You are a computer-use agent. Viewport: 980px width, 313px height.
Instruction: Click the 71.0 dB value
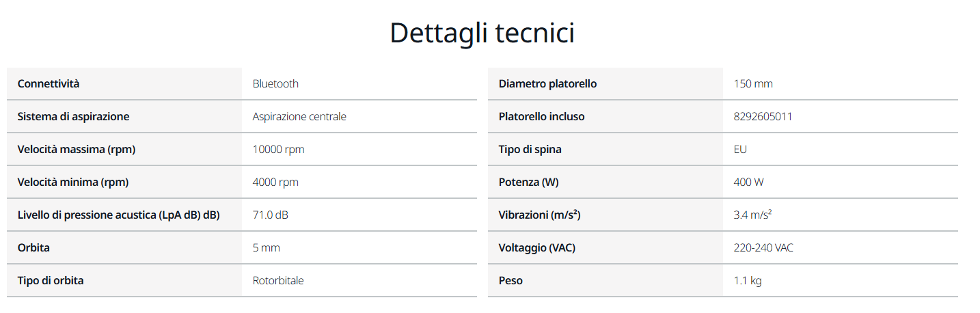pos(270,215)
